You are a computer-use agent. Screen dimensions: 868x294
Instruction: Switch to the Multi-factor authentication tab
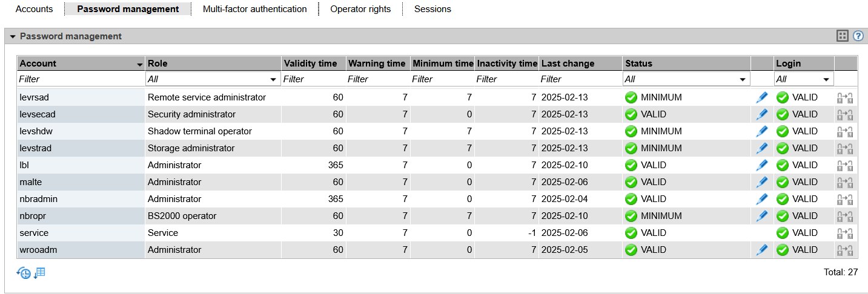254,9
